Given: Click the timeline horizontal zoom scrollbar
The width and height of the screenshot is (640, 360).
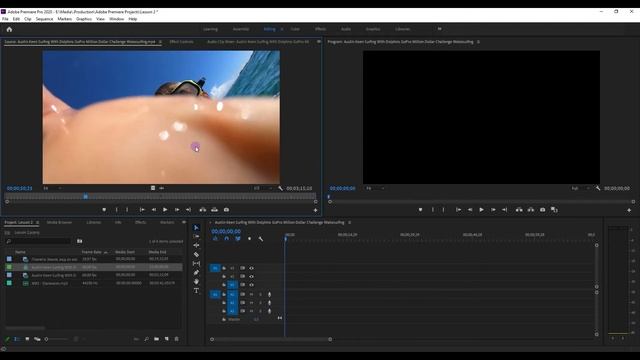Looking at the screenshot, I should (x=271, y=339).
